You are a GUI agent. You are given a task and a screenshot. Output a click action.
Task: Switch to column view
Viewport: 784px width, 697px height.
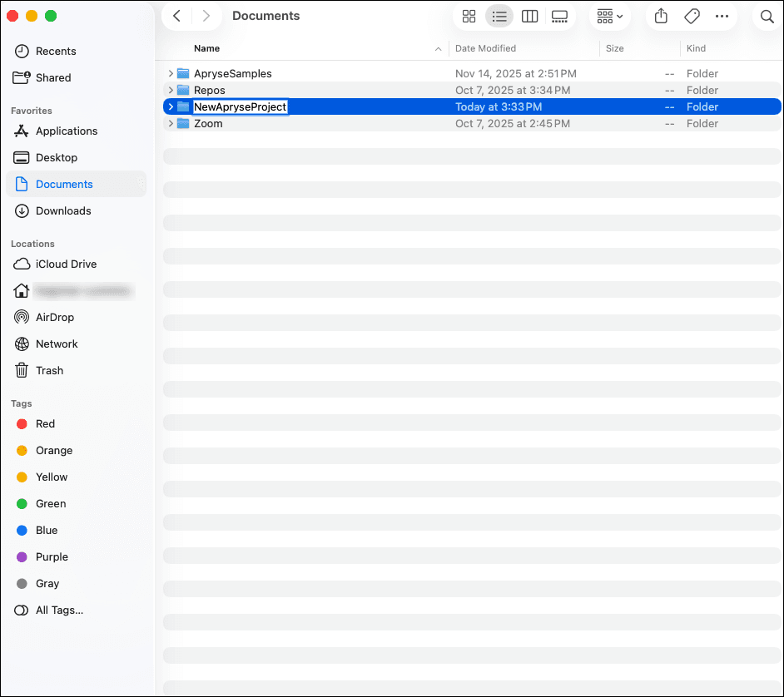[529, 17]
